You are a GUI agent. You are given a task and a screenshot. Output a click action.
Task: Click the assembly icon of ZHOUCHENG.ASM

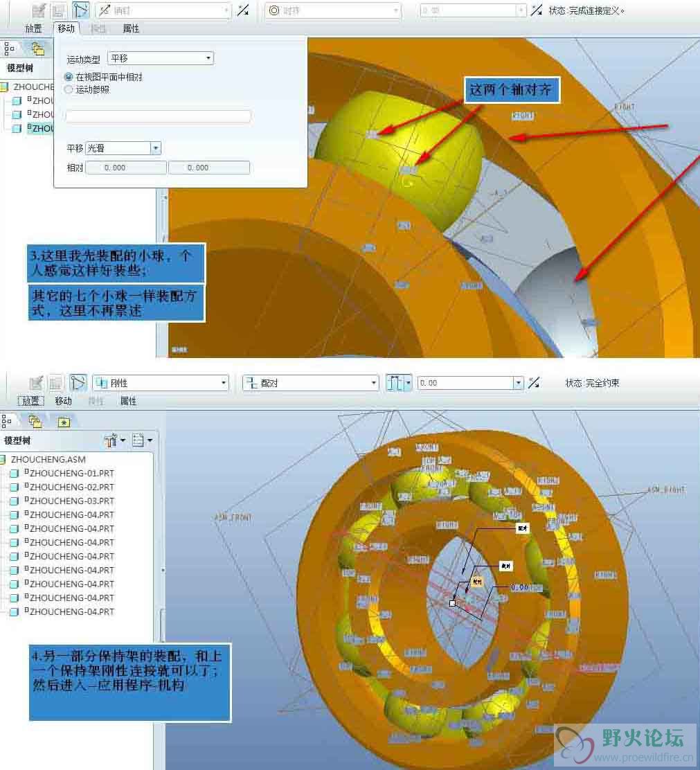[3, 460]
